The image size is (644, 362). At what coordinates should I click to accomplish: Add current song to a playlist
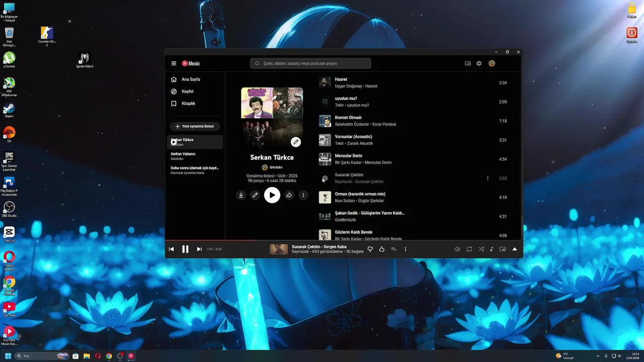[393, 249]
